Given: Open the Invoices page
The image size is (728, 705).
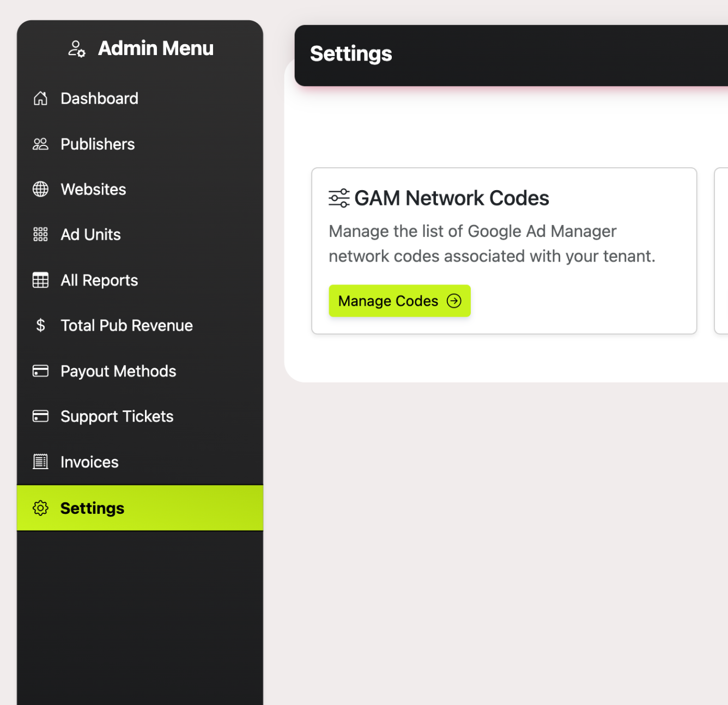Looking at the screenshot, I should click(x=140, y=462).
